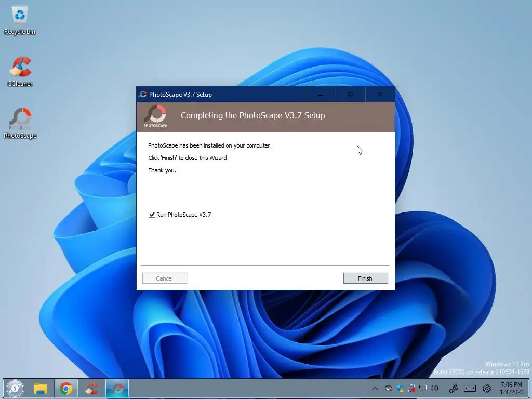Open CCleaner from the taskbar
The height and width of the screenshot is (399, 532).
[91, 388]
